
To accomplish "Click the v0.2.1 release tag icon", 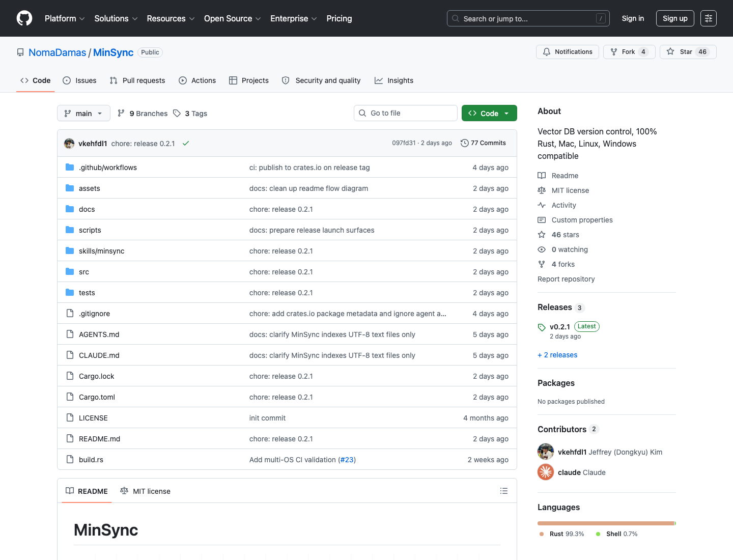I will [x=542, y=327].
